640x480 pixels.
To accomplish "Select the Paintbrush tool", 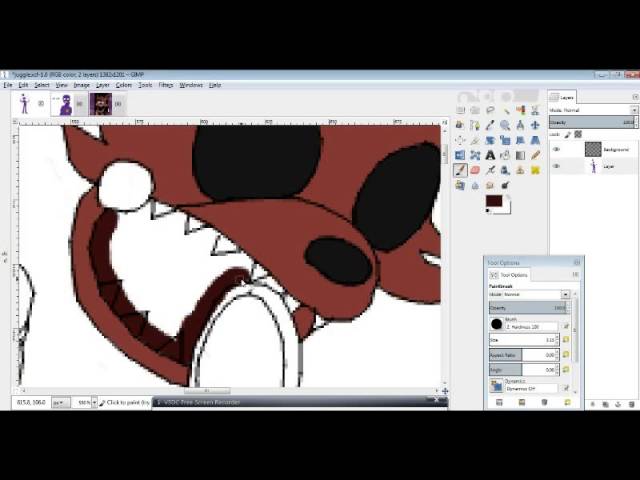I will coord(460,170).
